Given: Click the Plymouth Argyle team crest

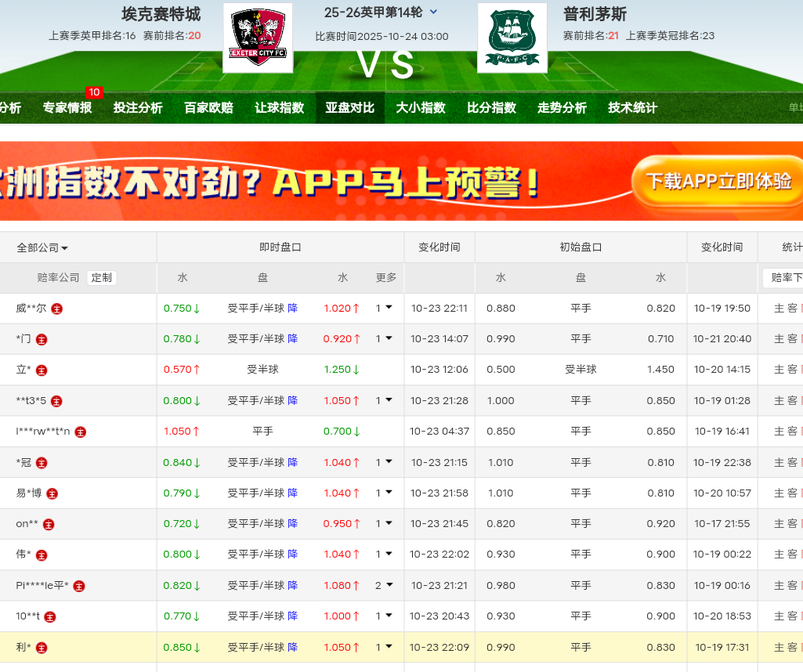Looking at the screenshot, I should click(x=512, y=38).
